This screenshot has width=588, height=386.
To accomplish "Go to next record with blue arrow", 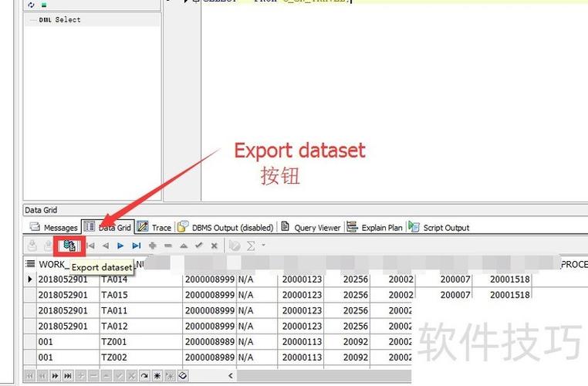I will [x=120, y=245].
